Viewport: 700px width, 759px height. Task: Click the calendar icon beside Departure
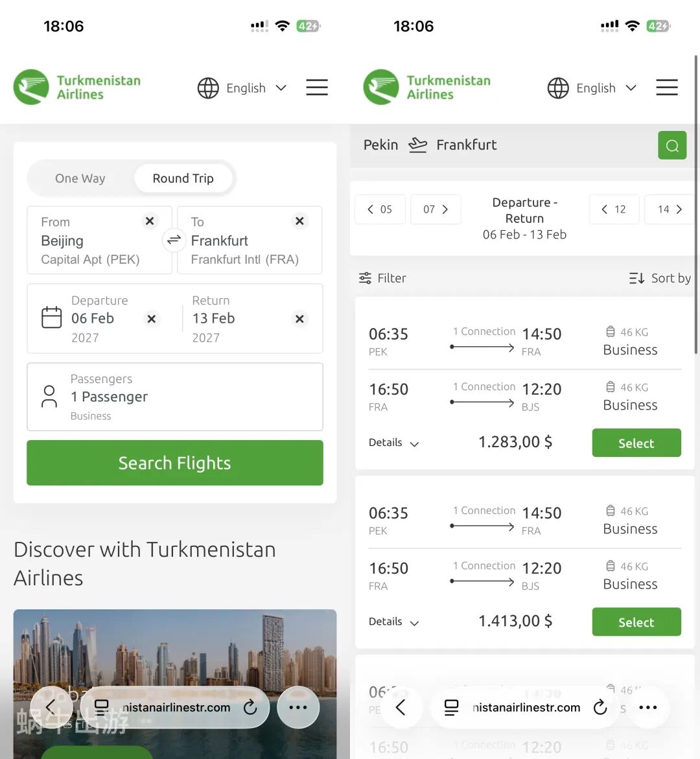[x=52, y=318]
